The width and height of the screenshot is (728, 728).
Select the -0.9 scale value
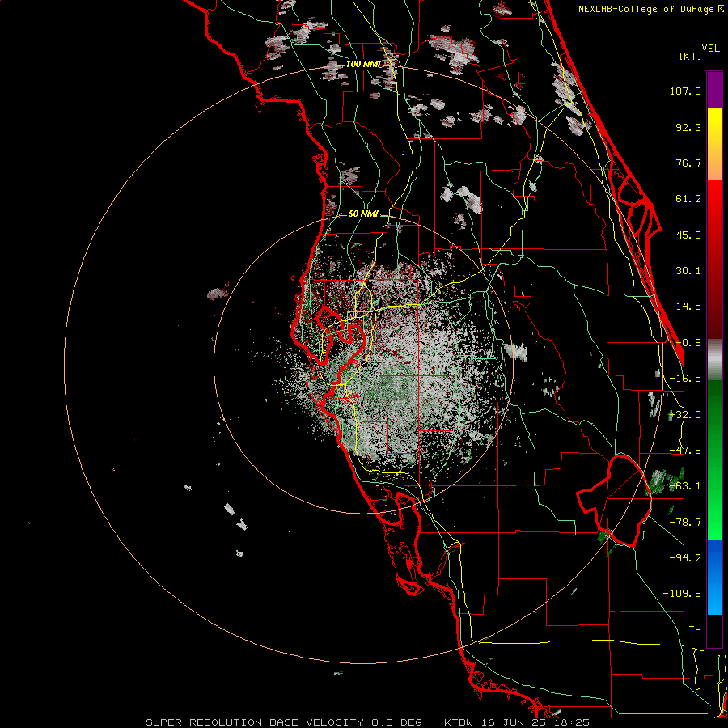[x=688, y=343]
